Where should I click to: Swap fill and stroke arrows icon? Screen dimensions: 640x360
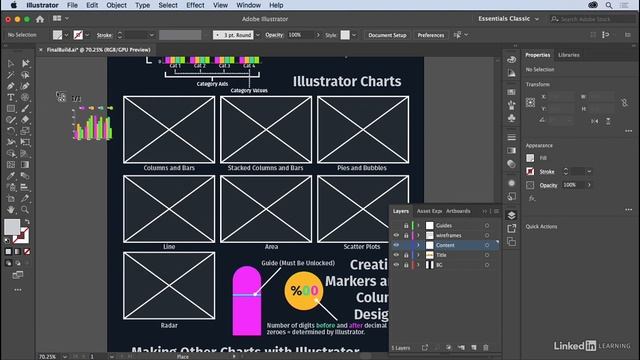click(27, 222)
